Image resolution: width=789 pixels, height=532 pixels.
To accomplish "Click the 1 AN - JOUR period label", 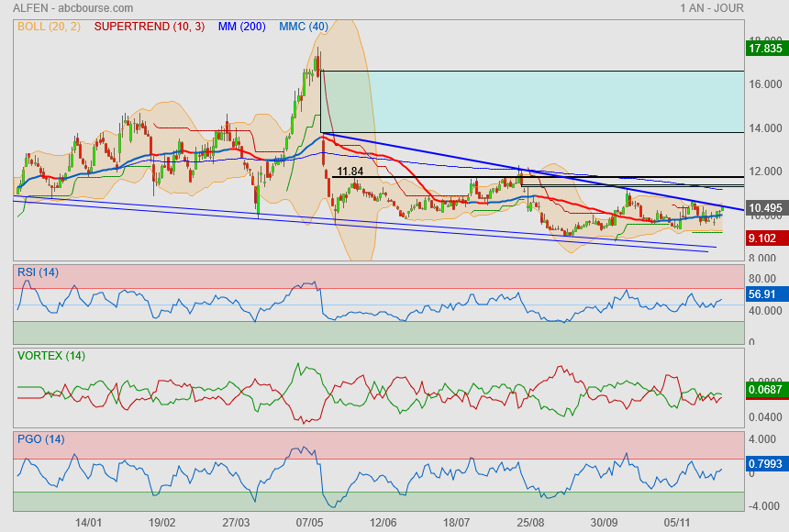I will pyautogui.click(x=712, y=8).
